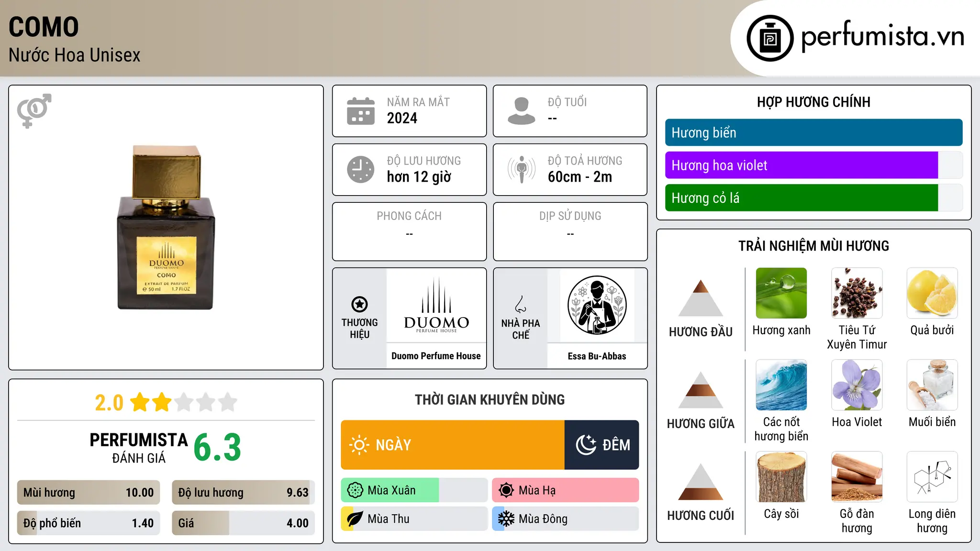Viewport: 980px width, 551px height.
Task: Select the Đêm nighttime segment
Action: tap(602, 445)
